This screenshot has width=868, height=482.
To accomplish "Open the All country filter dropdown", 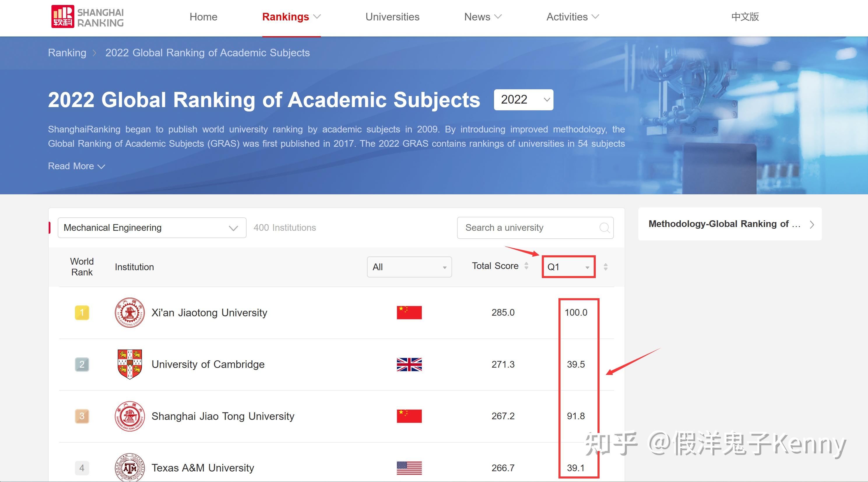I will (409, 267).
